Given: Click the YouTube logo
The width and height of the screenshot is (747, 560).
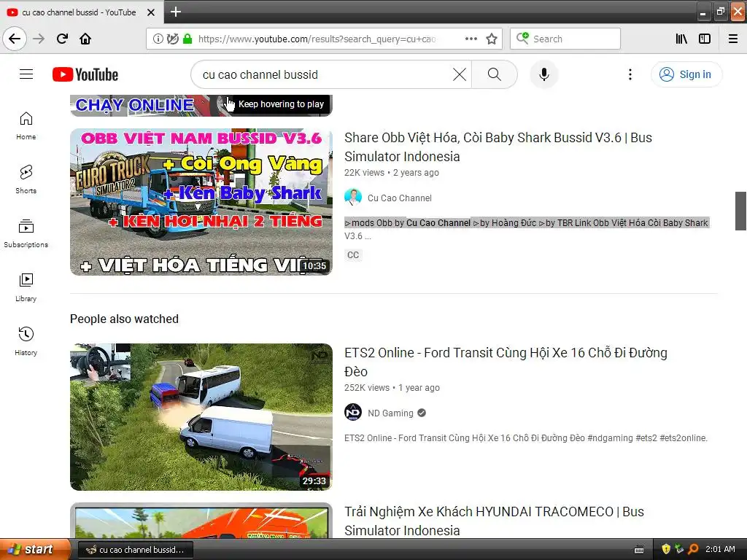Looking at the screenshot, I should point(85,75).
